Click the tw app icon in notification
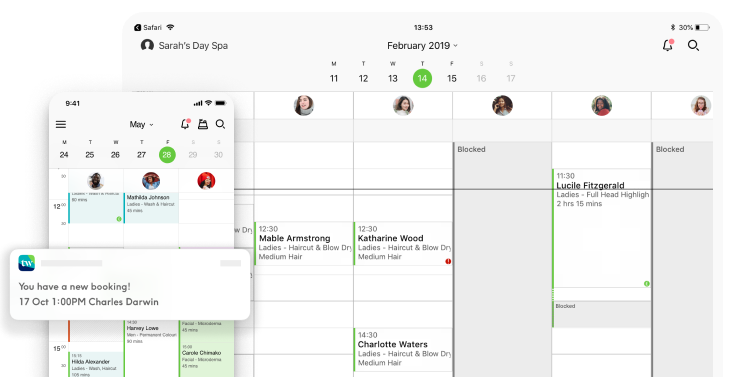 (27, 263)
